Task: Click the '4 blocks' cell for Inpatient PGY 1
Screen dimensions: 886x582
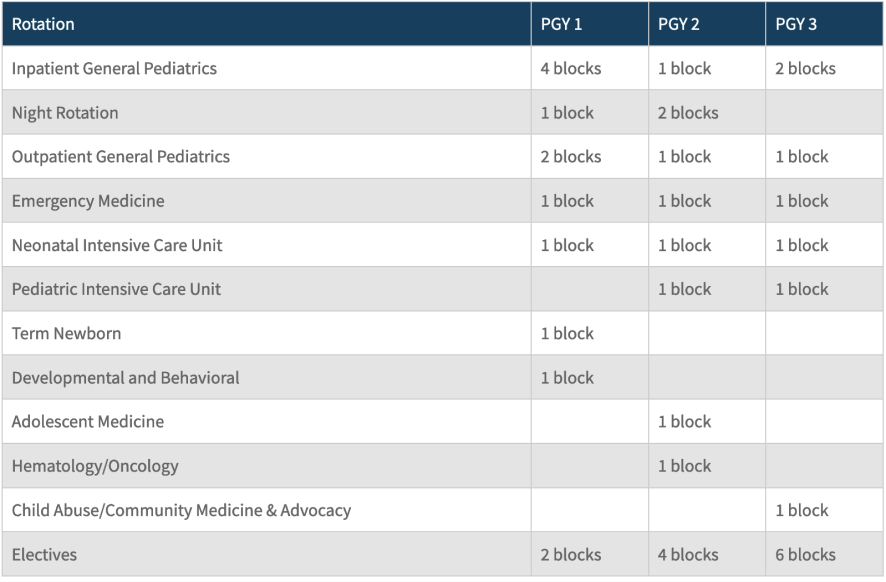Action: coord(571,69)
